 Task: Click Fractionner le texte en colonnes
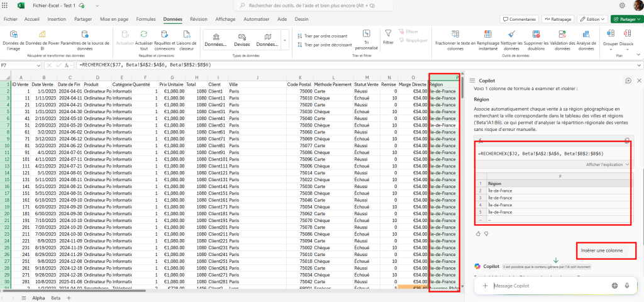(455, 40)
